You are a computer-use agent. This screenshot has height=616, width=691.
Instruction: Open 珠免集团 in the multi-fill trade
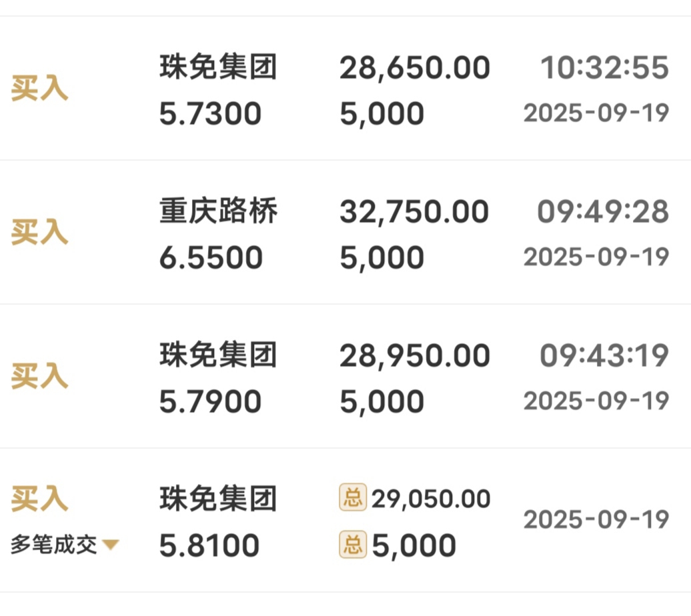coord(218,499)
